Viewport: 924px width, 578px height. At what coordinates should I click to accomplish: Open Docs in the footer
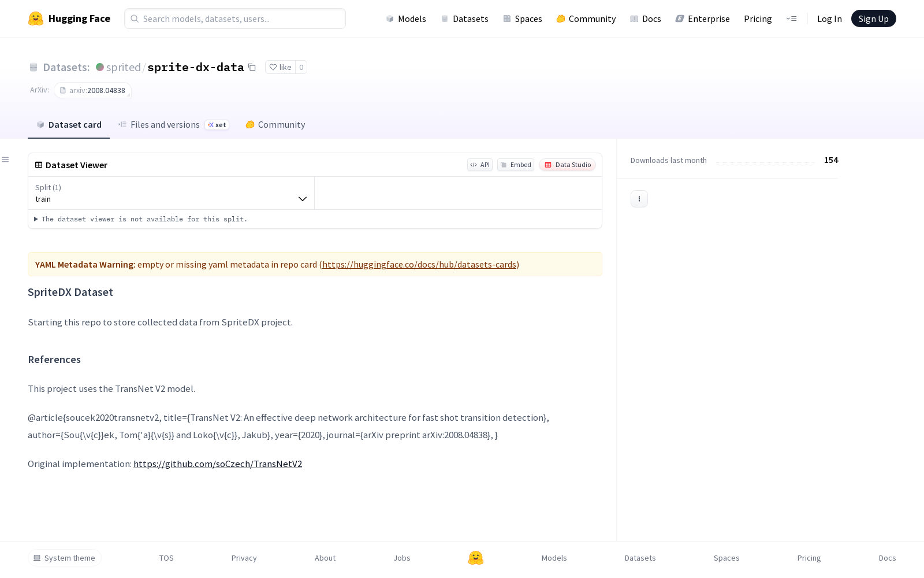(x=888, y=558)
